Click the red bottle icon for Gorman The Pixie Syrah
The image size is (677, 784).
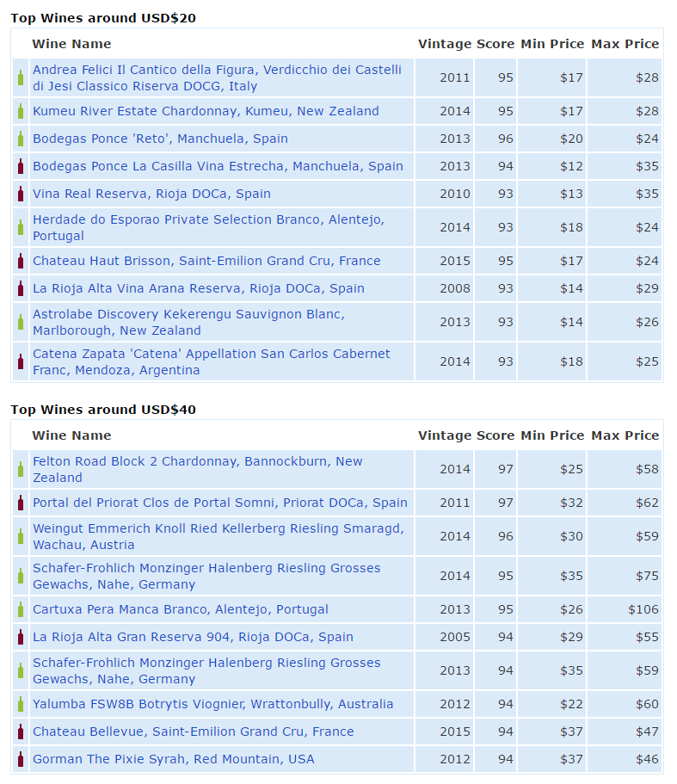[21, 758]
